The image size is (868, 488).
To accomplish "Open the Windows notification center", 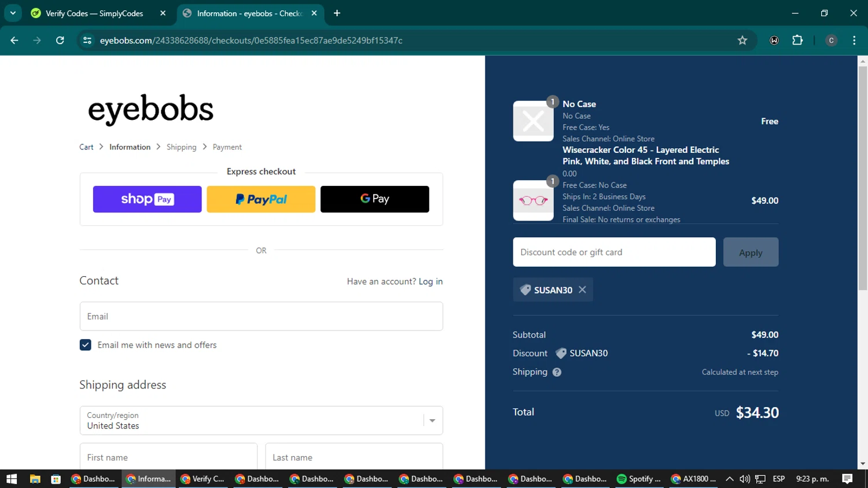I will point(847,479).
